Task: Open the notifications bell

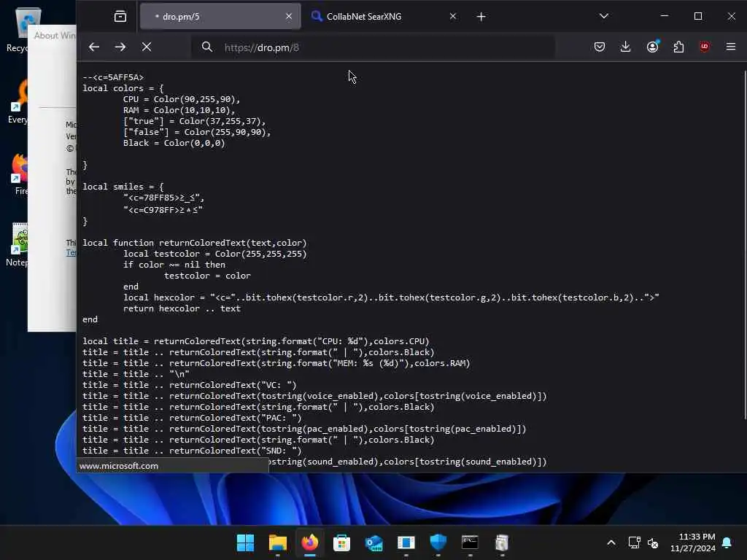Action: pyautogui.click(x=727, y=542)
